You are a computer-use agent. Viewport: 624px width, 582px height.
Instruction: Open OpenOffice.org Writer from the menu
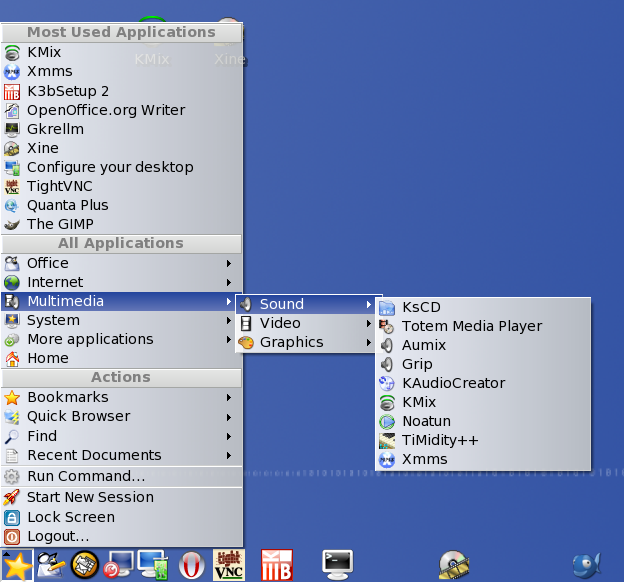[x=121, y=110]
